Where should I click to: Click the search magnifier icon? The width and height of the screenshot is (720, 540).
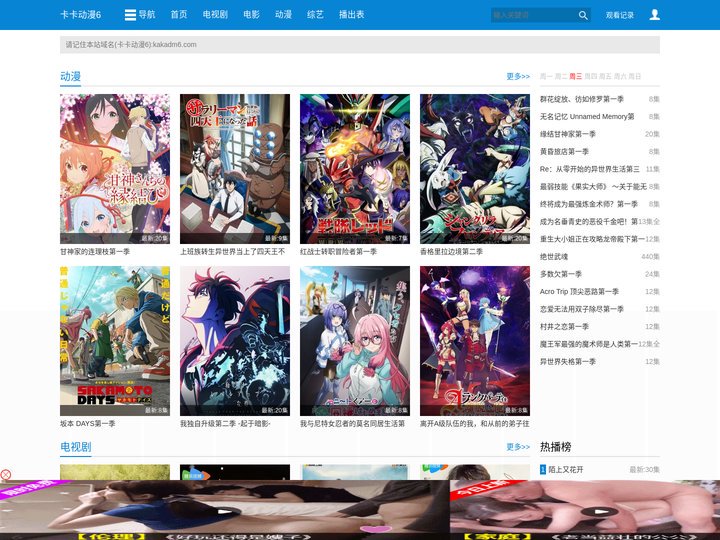coord(583,15)
